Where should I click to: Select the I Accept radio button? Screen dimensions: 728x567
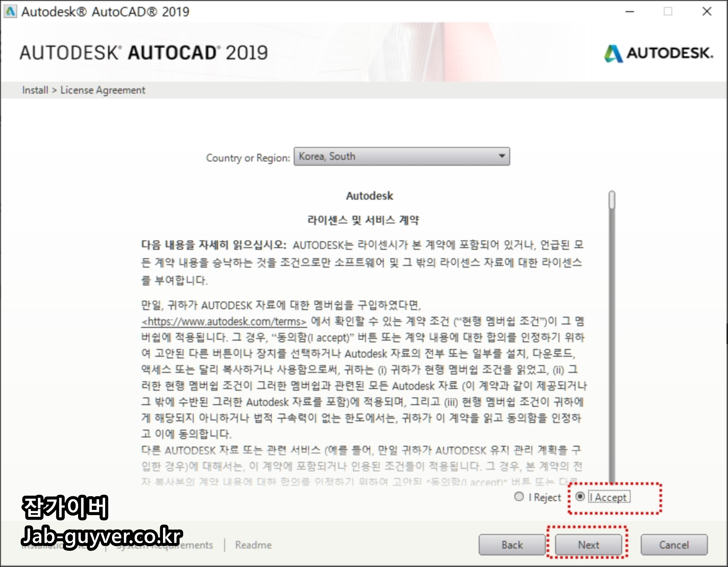(580, 496)
